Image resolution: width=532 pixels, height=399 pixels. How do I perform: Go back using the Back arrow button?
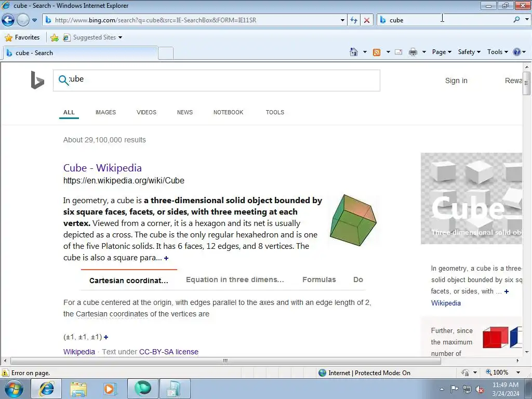tap(8, 20)
